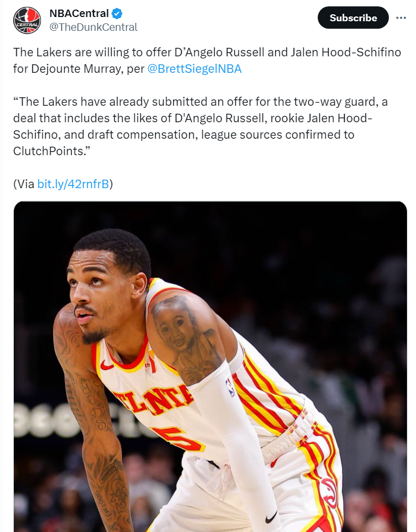Screen dimensions: 416x532
Task: Click the Nike swoosh on the jersey
Action: 107,366
